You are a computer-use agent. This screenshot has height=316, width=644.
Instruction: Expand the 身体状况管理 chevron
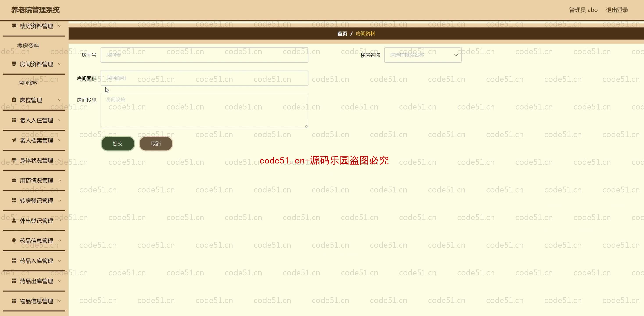click(x=60, y=160)
